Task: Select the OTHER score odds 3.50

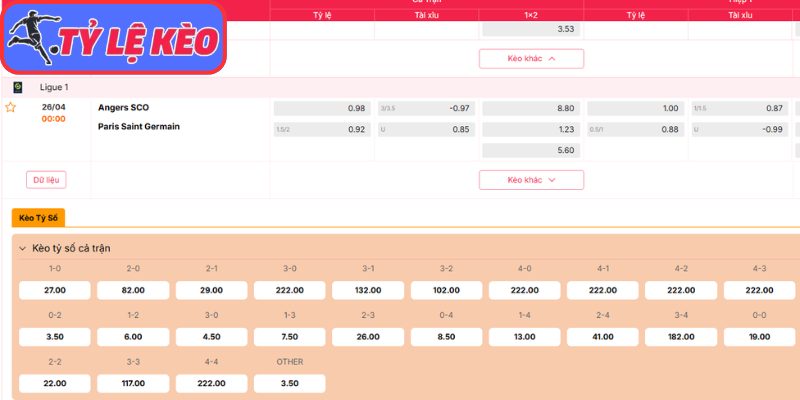Action: click(x=289, y=383)
